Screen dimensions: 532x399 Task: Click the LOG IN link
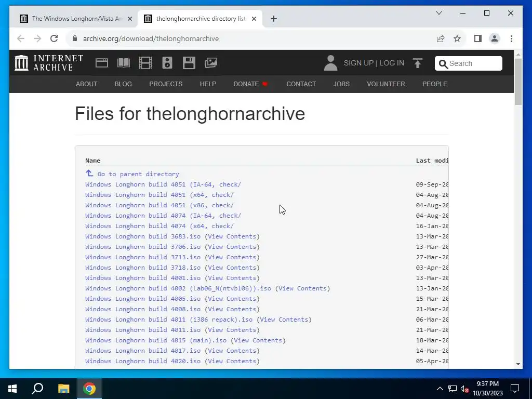392,63
